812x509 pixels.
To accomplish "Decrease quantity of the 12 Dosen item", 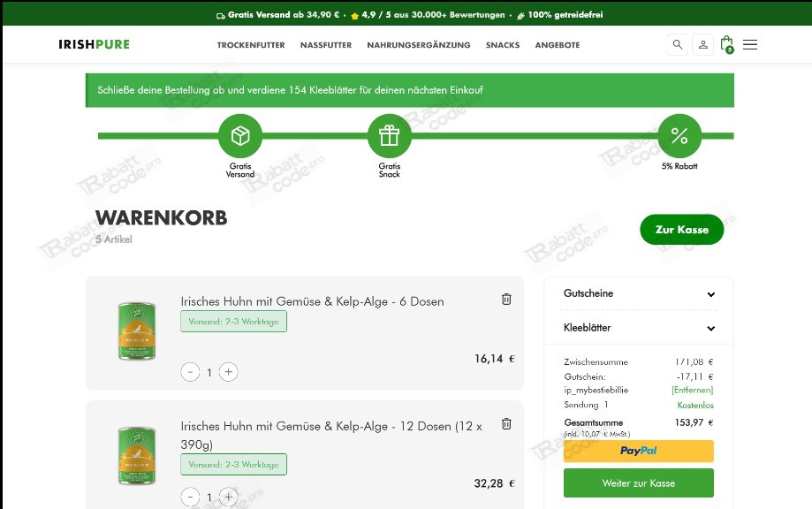I will (x=190, y=498).
